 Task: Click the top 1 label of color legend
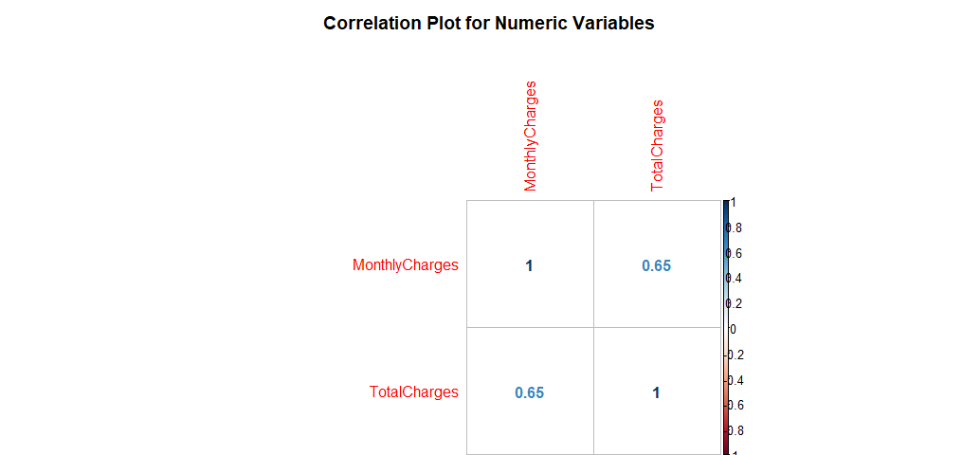[x=734, y=203]
